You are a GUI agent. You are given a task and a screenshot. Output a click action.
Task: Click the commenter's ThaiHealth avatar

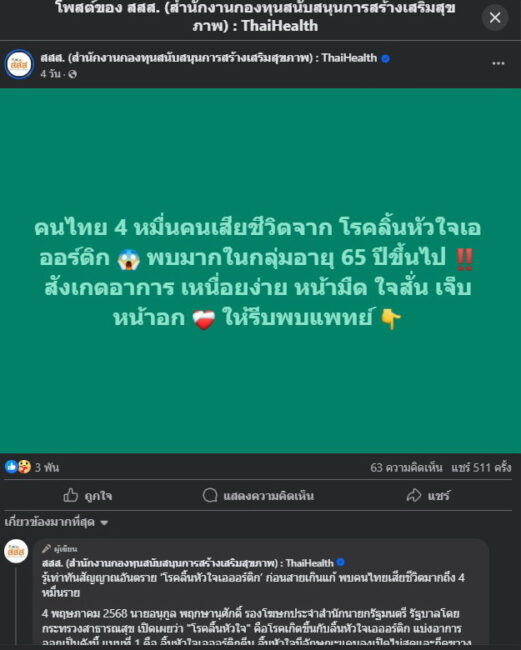pos(16,551)
